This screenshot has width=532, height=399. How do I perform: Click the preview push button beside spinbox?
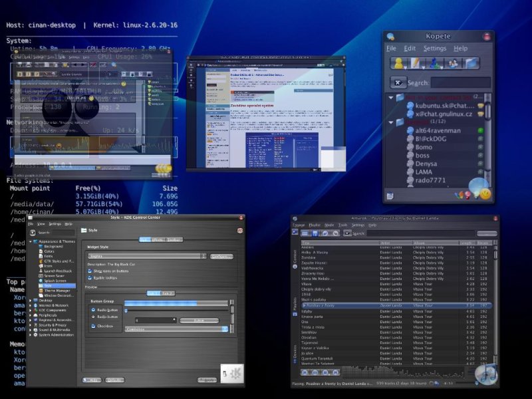point(199,321)
